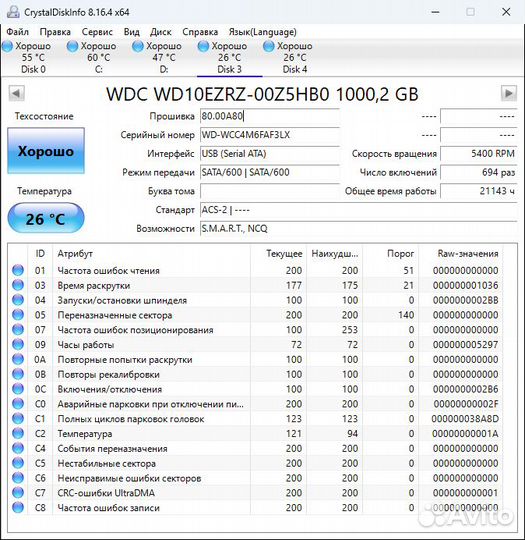Click the serial number field WD-WCC4M6FAF3LX
Viewport: 525px width, 540px height.
pyautogui.click(x=270, y=135)
